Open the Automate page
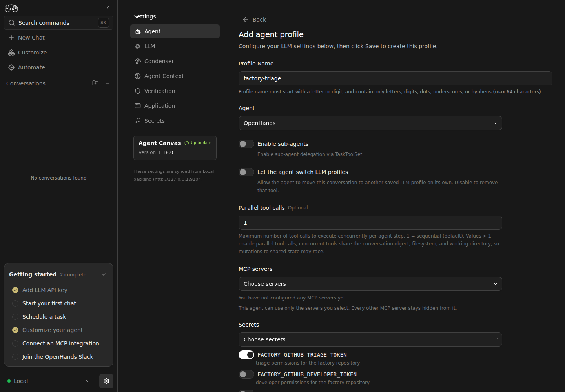 coord(59,67)
